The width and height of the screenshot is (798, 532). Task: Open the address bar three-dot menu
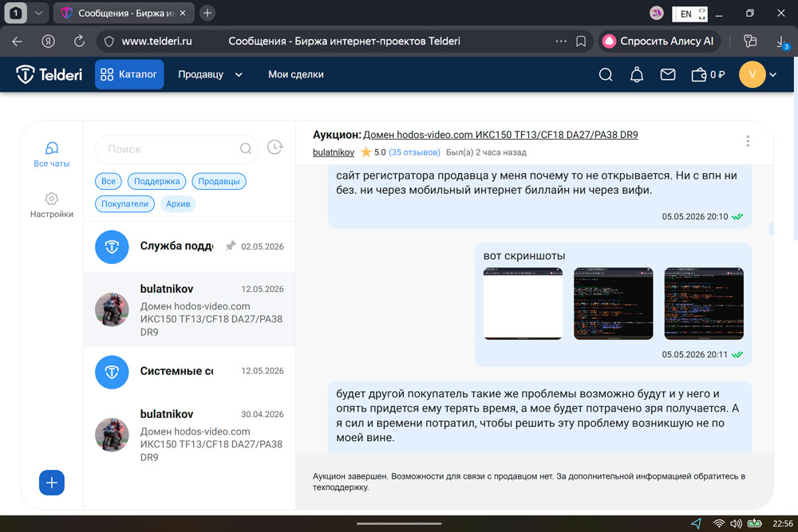(561, 41)
